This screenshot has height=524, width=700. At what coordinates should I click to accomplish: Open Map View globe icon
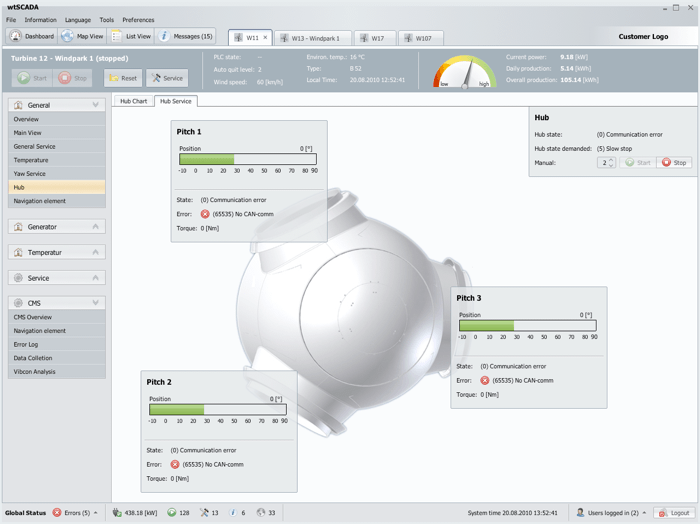(67, 36)
